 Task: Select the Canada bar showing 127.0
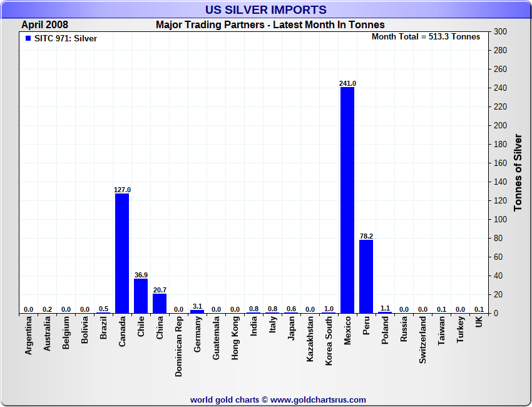(x=122, y=254)
